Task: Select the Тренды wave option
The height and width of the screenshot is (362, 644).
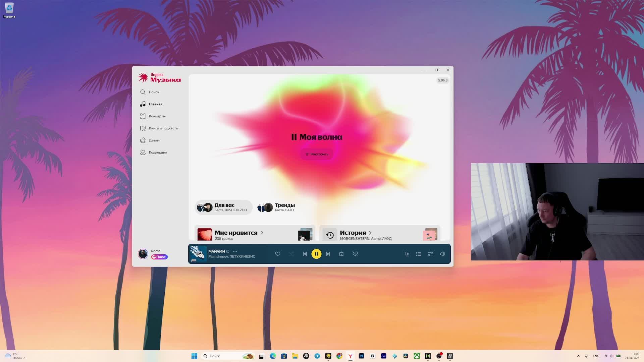Action: (277, 207)
